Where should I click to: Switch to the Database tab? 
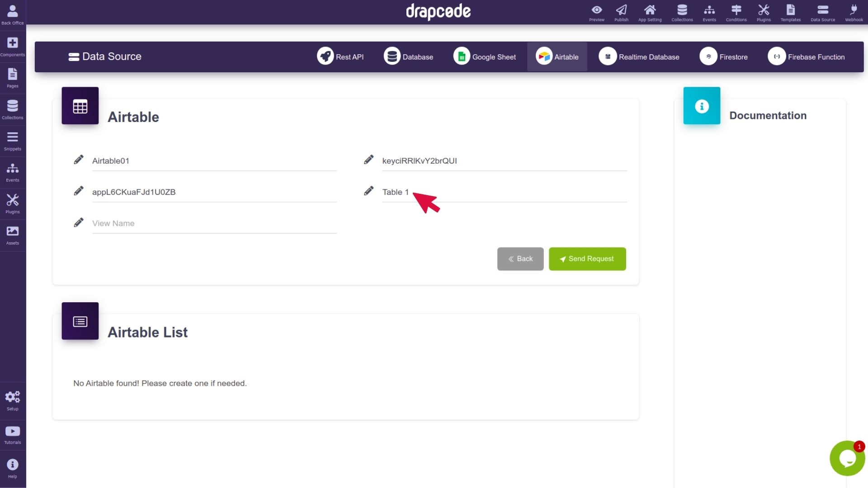(409, 57)
